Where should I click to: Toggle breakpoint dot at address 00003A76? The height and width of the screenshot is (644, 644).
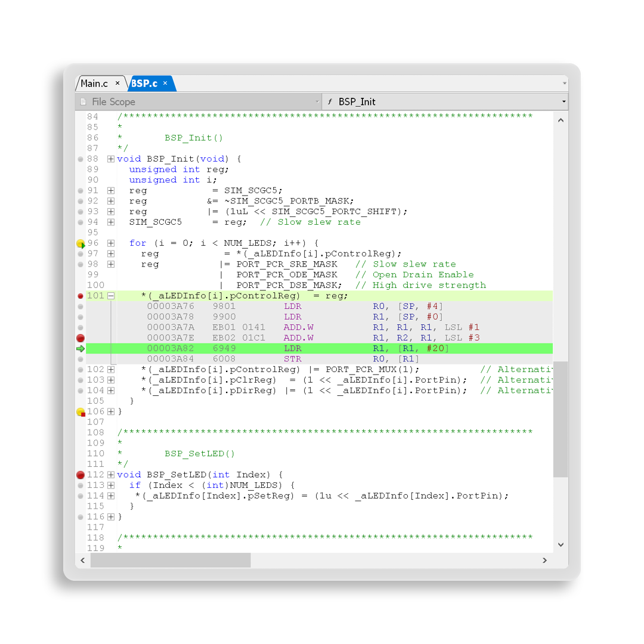pos(80,306)
